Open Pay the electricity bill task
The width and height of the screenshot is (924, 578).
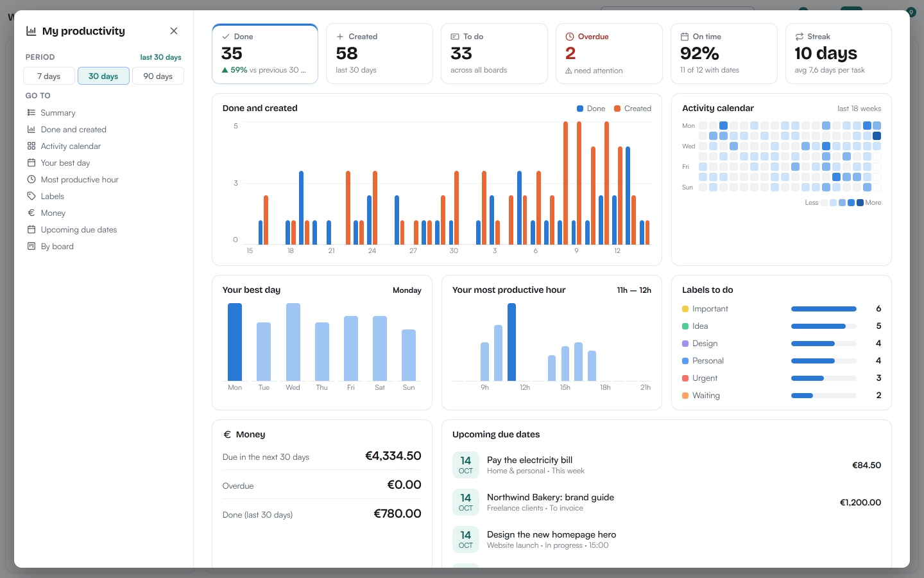coord(667,465)
